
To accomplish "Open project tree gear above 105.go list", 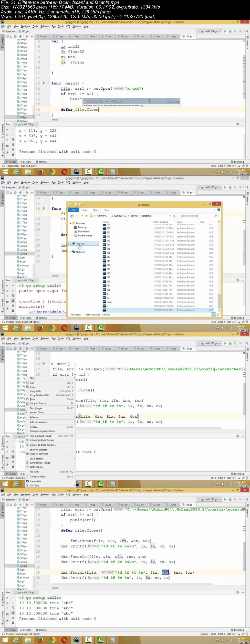I will [27, 36].
